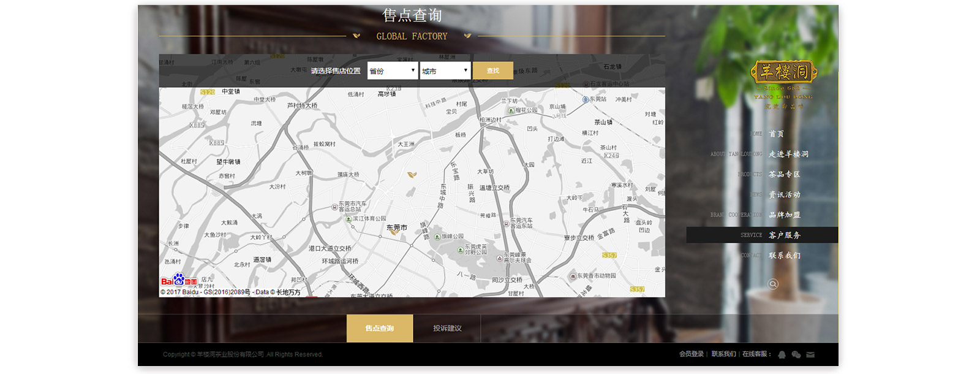Open the 城市 city dropdown

click(x=445, y=71)
